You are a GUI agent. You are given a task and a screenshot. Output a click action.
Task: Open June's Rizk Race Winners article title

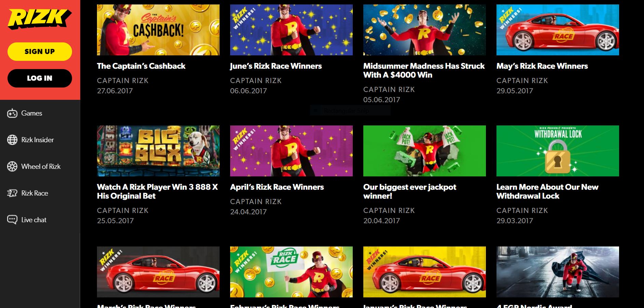pos(276,66)
